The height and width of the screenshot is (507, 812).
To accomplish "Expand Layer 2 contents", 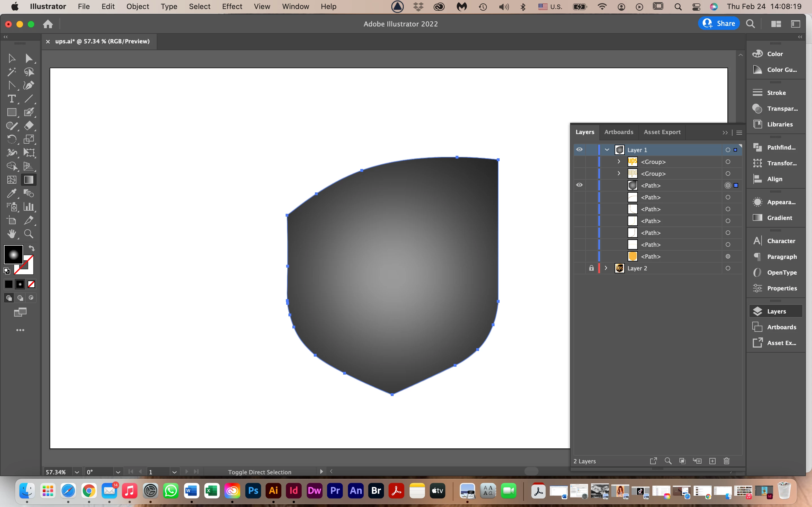I will click(x=606, y=268).
